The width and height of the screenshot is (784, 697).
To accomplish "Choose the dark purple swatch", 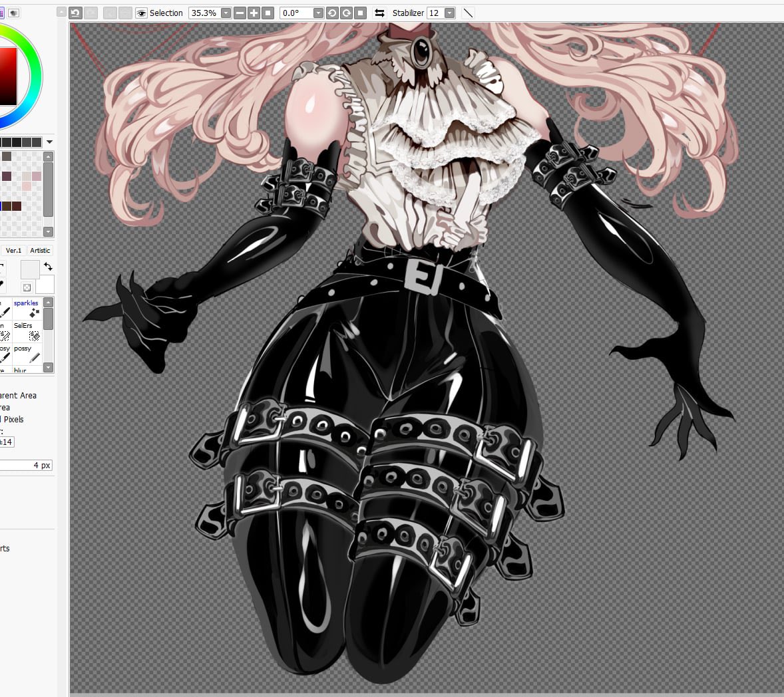I will pyautogui.click(x=7, y=176).
